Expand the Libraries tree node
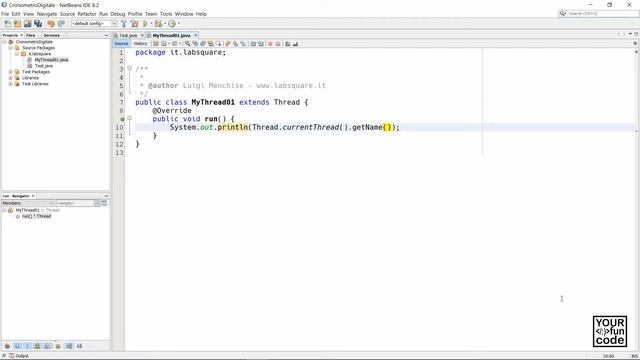The width and height of the screenshot is (640, 360). [11, 78]
